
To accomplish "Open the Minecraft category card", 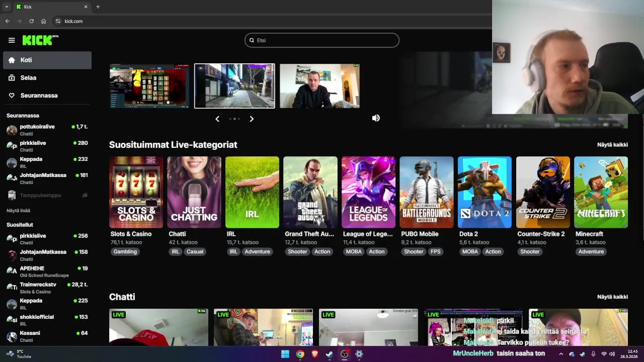I will click(601, 192).
